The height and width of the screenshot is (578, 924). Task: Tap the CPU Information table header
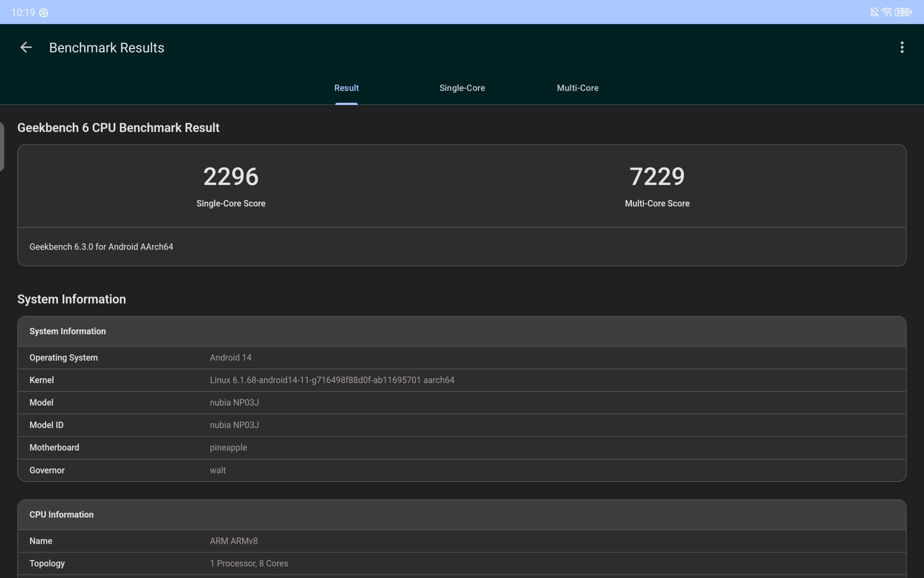click(x=462, y=514)
